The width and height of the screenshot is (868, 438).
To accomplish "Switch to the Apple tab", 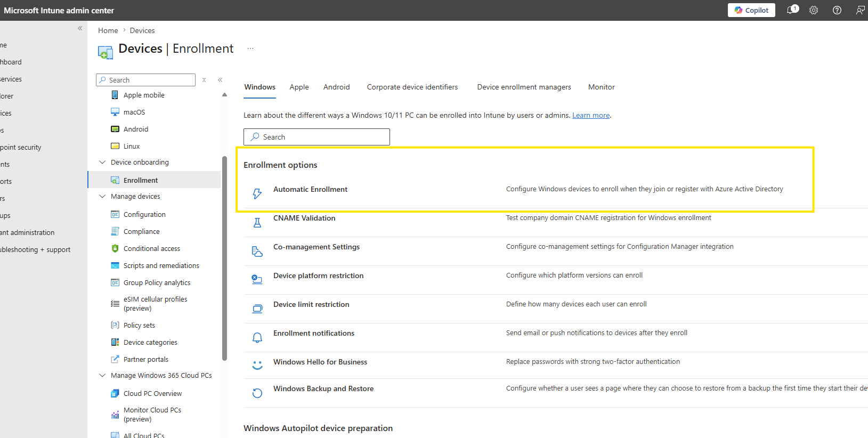I will tap(299, 87).
